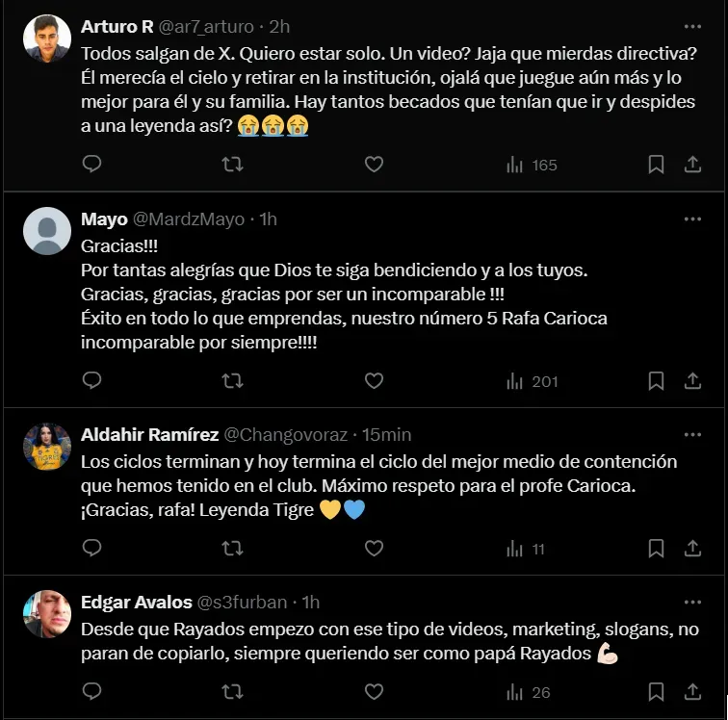Expand the more menu on Edgar Avalos's tweet

pyautogui.click(x=692, y=603)
